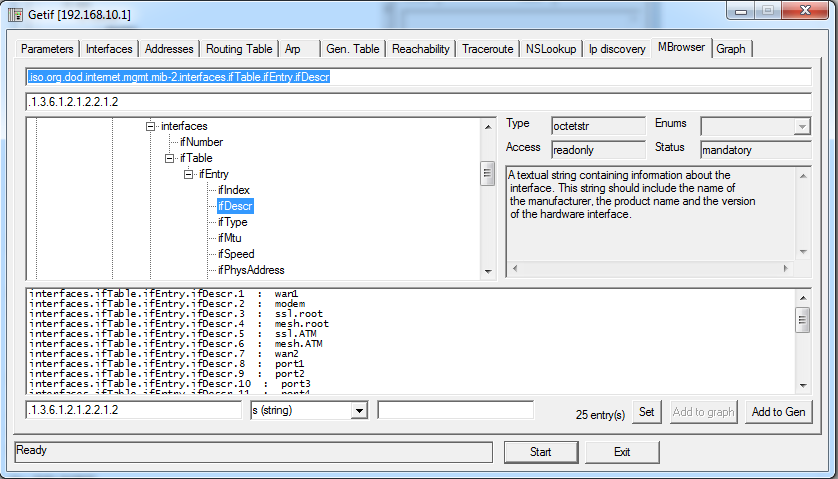The width and height of the screenshot is (838, 479).
Task: Open the Gen. Table tab
Action: [x=353, y=49]
